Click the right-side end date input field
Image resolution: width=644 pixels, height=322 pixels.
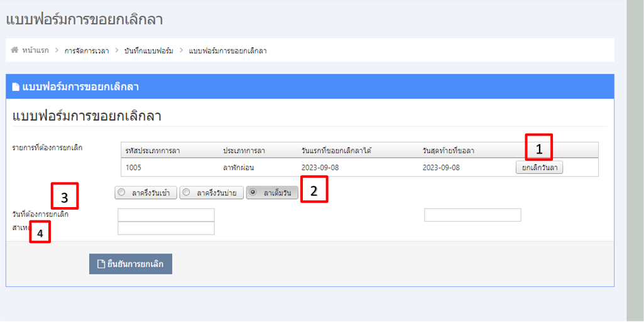point(472,215)
